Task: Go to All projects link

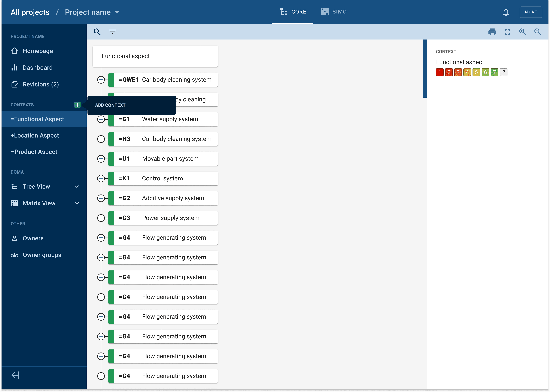Action: [30, 12]
